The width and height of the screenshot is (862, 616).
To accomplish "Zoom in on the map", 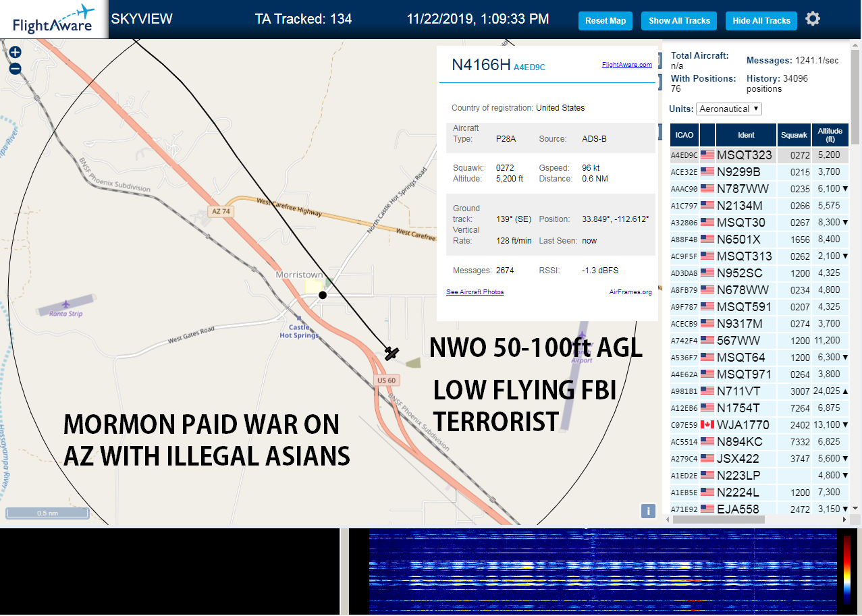I will tap(15, 52).
